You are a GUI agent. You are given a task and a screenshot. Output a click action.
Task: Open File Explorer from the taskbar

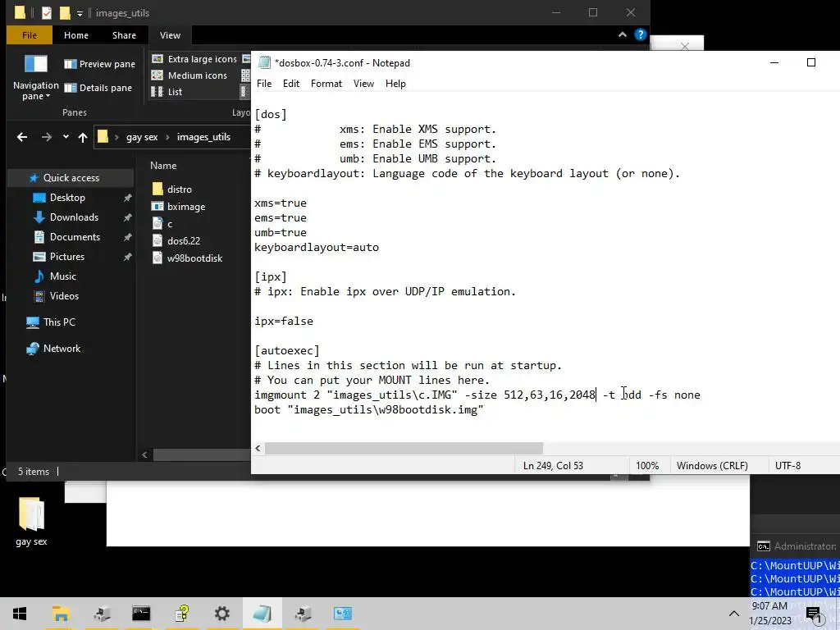point(61,614)
